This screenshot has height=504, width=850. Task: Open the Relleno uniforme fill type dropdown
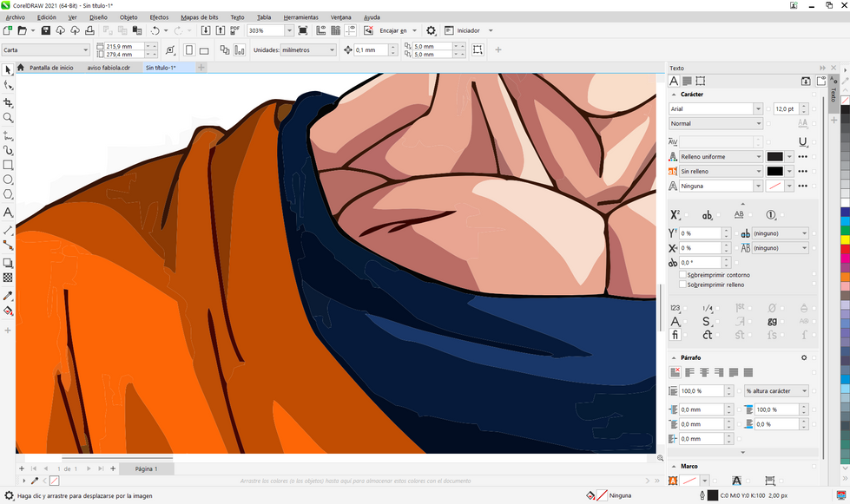pyautogui.click(x=758, y=156)
